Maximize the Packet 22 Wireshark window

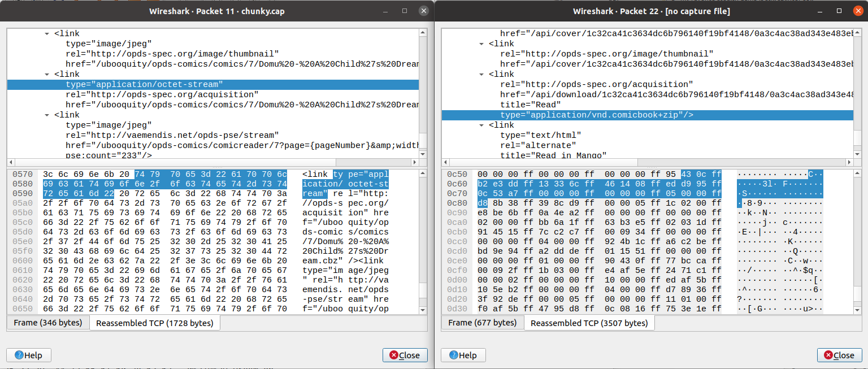pos(838,10)
